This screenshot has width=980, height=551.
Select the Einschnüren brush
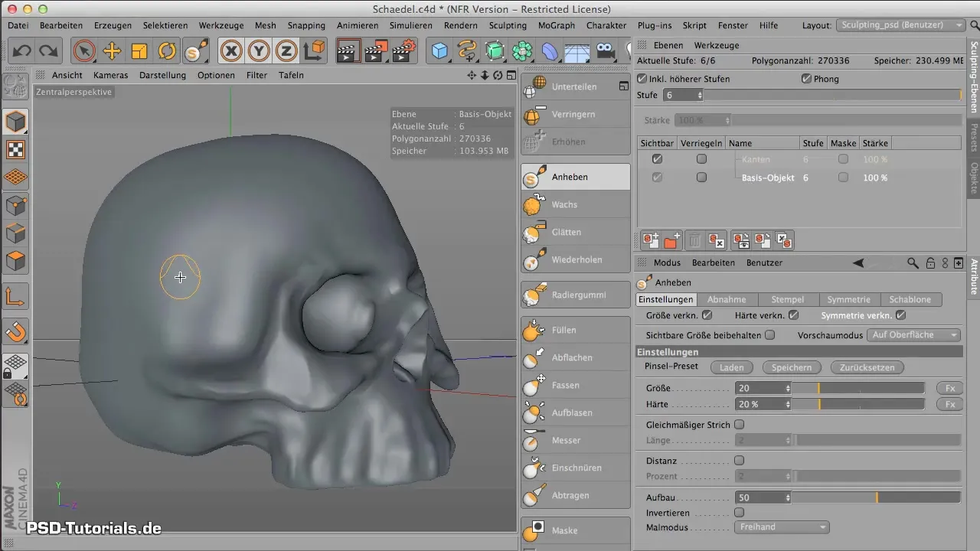[576, 468]
